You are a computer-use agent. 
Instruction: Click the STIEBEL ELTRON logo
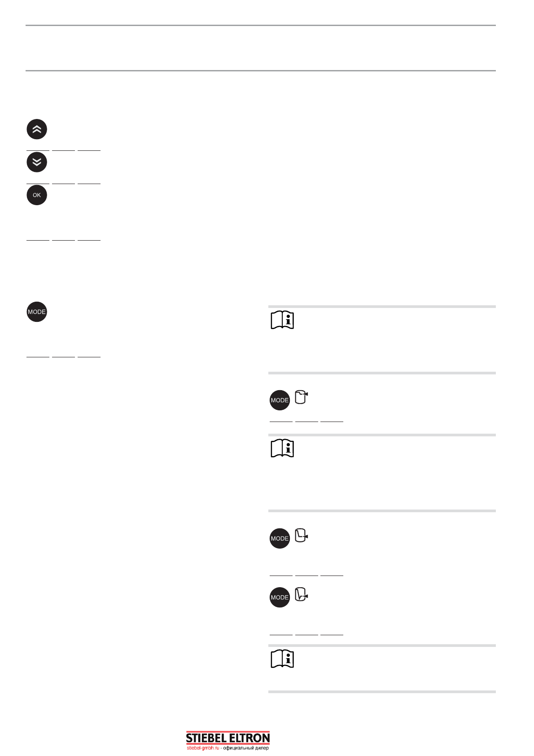[x=228, y=738]
